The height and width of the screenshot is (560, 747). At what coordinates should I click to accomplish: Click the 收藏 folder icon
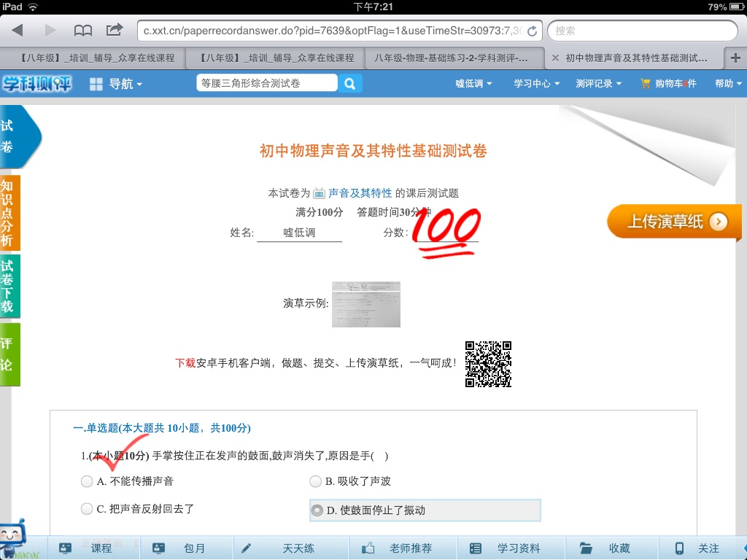(586, 548)
